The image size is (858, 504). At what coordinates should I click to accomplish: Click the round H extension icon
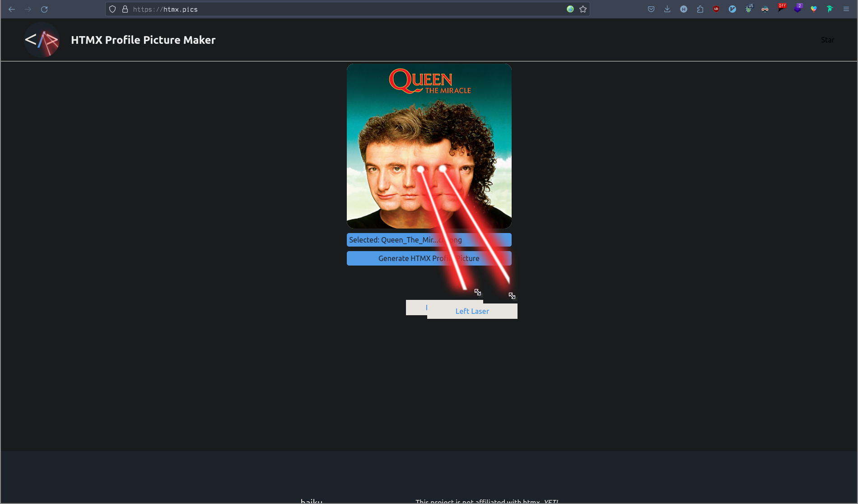tap(684, 9)
